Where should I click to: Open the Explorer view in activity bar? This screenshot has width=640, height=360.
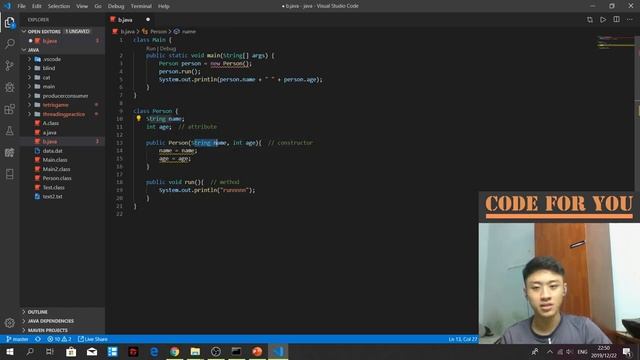[x=9, y=22]
